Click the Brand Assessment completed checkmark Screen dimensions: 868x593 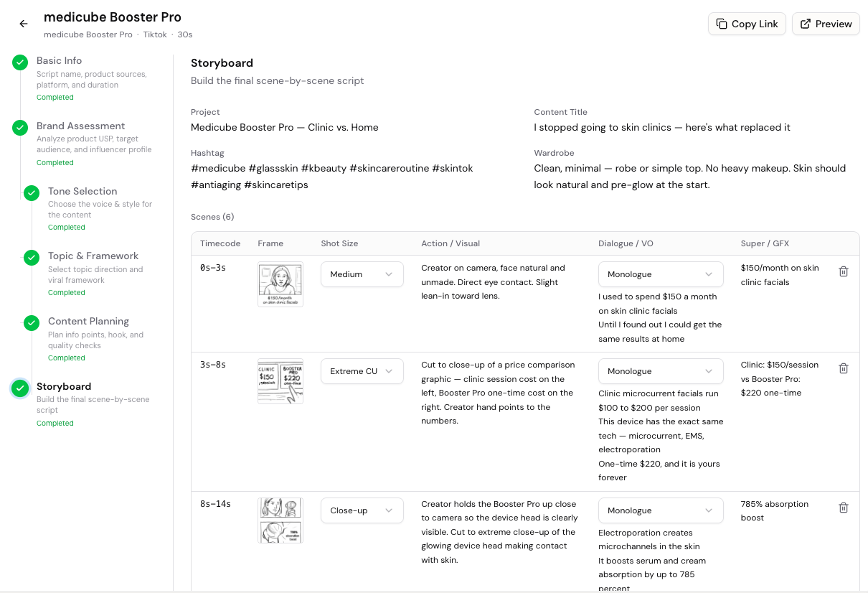click(20, 128)
